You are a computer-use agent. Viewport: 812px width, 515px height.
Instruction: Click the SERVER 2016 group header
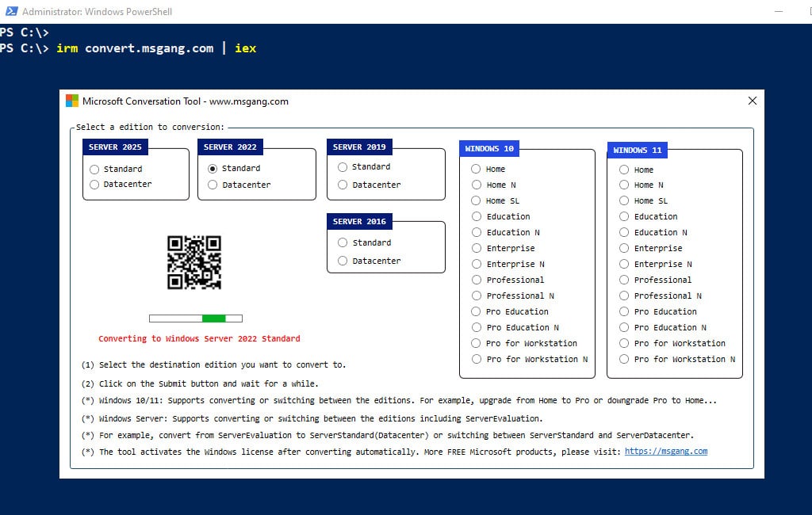click(359, 222)
